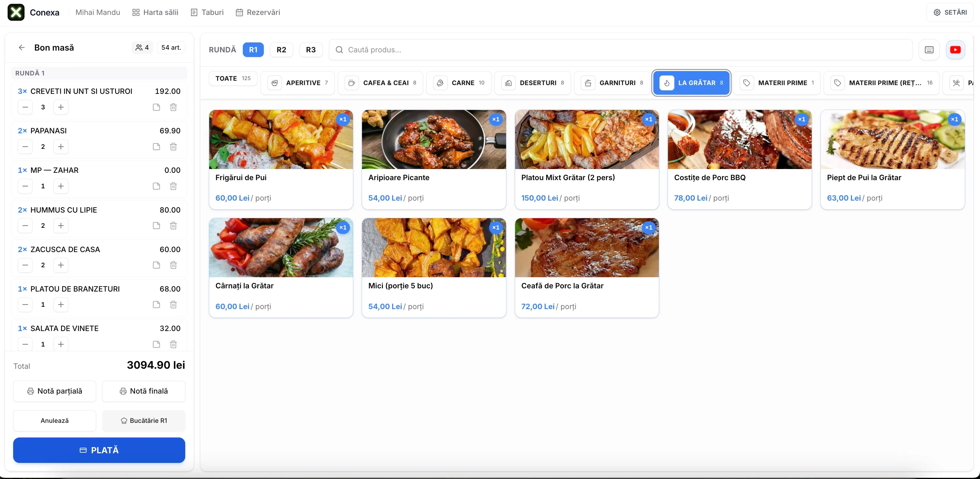Image resolution: width=980 pixels, height=479 pixels.
Task: Open the Rezervări page
Action: [258, 13]
